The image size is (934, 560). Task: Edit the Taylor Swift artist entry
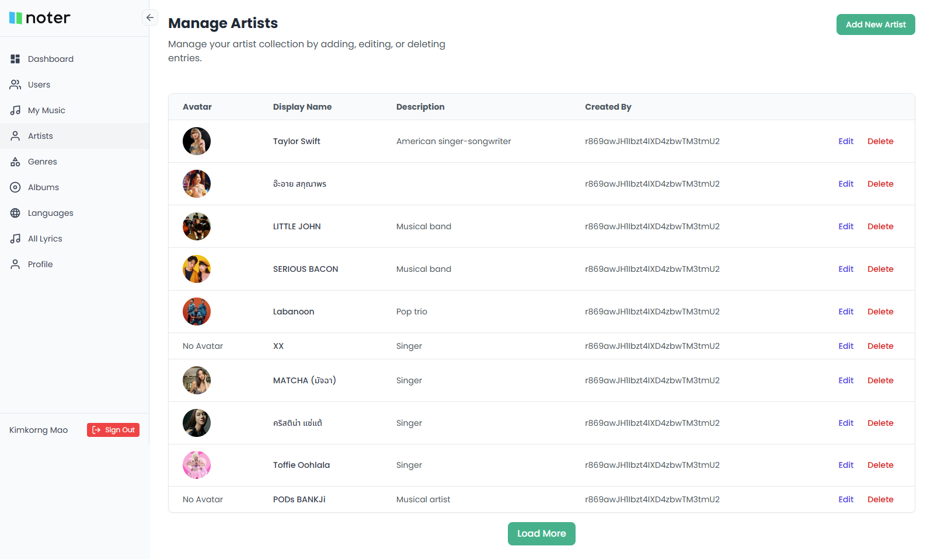click(x=846, y=141)
